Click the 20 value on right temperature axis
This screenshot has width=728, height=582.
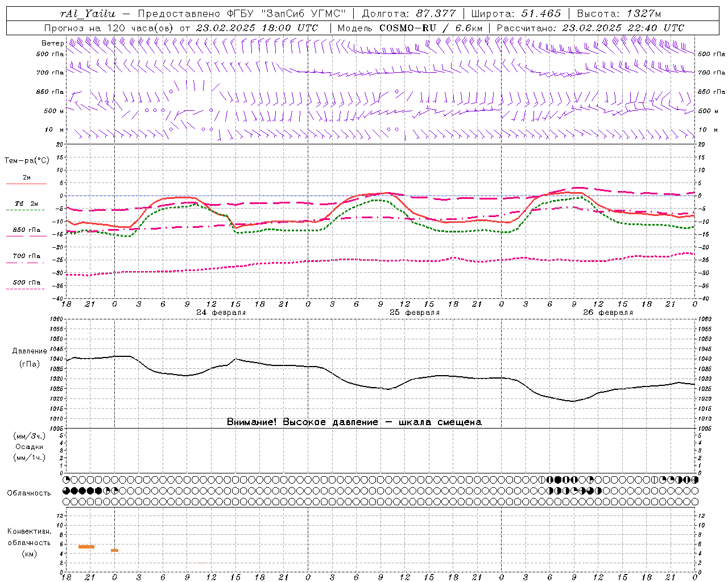701,144
